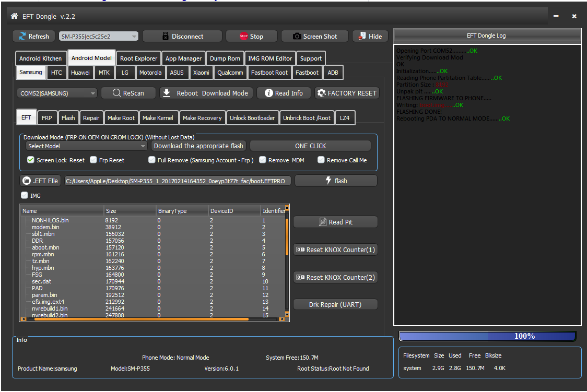
Task: Select the LG tab
Action: tap(125, 73)
